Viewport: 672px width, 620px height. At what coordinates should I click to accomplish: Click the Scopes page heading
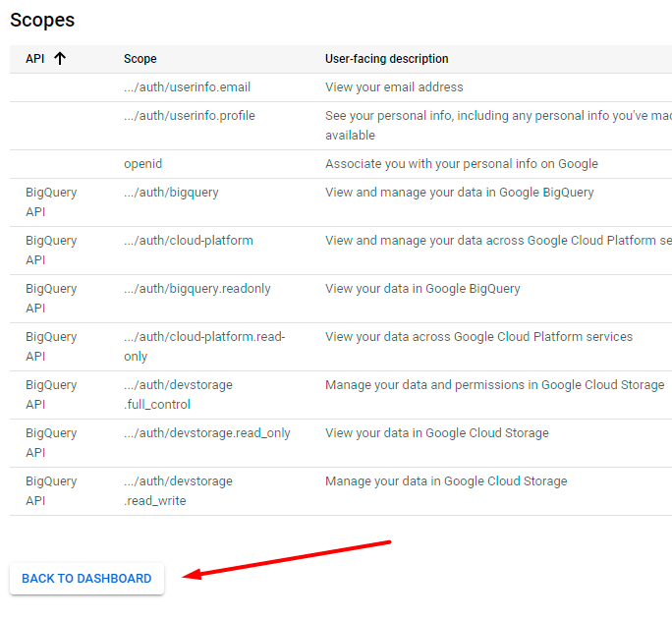pos(42,20)
